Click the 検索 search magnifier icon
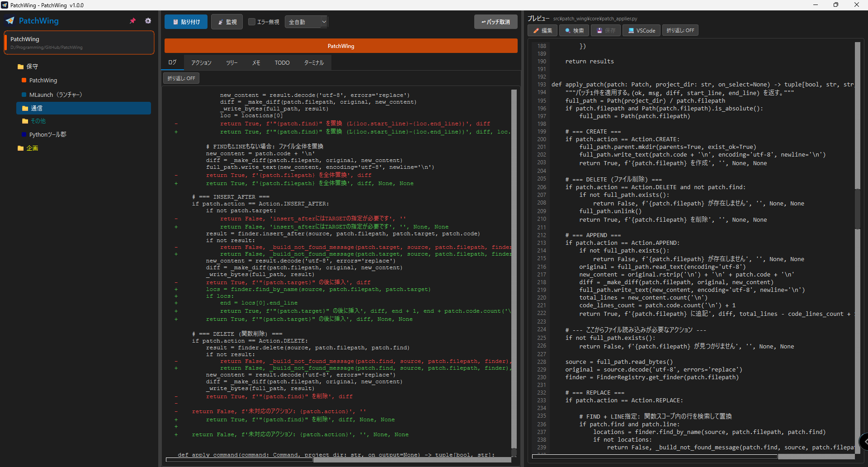Viewport: 868px width, 467px height. tap(574, 30)
